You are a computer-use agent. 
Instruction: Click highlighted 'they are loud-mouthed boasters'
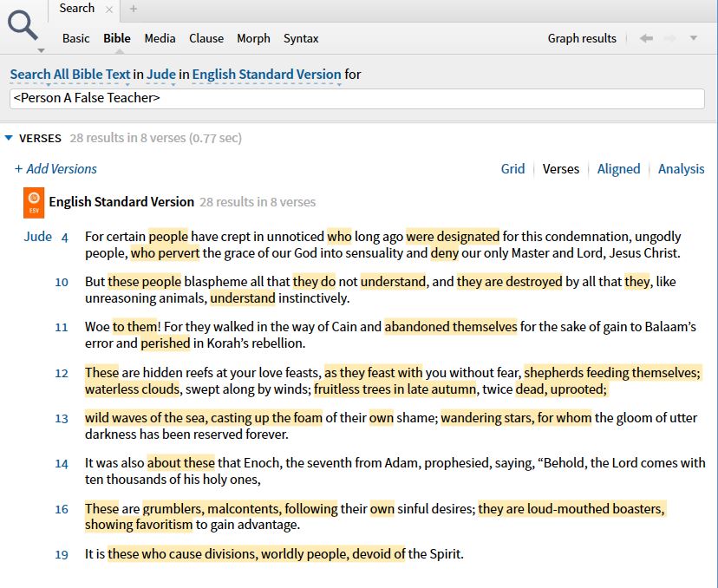(x=571, y=509)
